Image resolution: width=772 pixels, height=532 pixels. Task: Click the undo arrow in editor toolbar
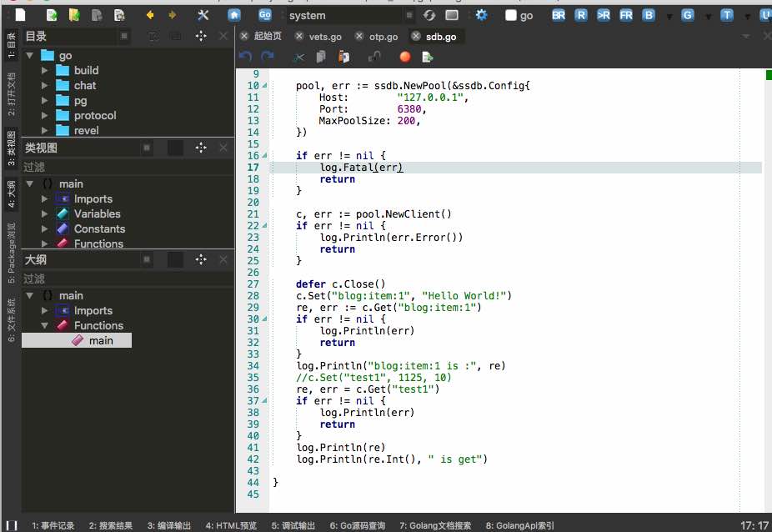tap(245, 57)
